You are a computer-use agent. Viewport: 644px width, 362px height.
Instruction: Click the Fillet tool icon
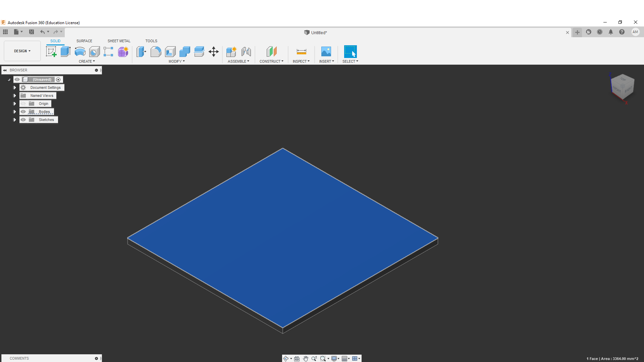156,52
